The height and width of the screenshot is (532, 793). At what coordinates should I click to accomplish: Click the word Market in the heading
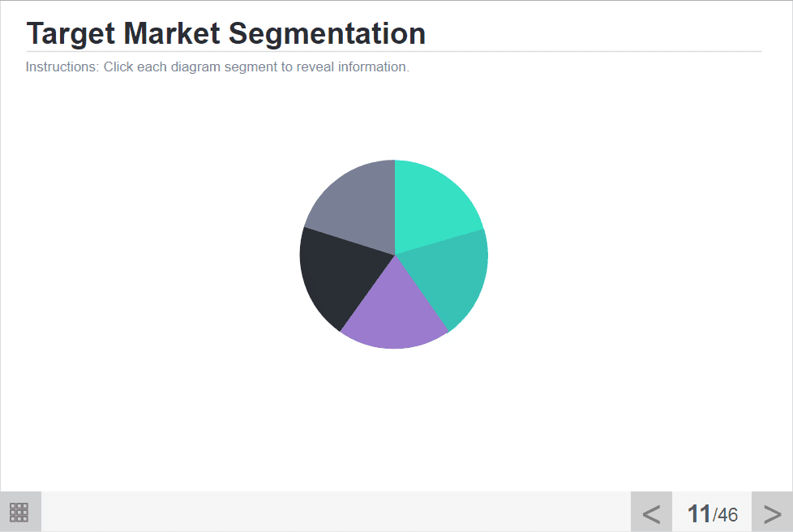(x=172, y=33)
